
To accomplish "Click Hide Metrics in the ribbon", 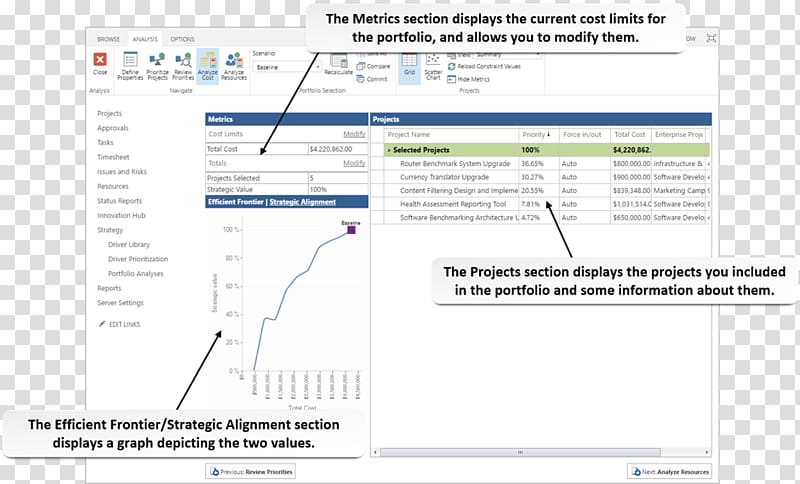I will pyautogui.click(x=468, y=79).
